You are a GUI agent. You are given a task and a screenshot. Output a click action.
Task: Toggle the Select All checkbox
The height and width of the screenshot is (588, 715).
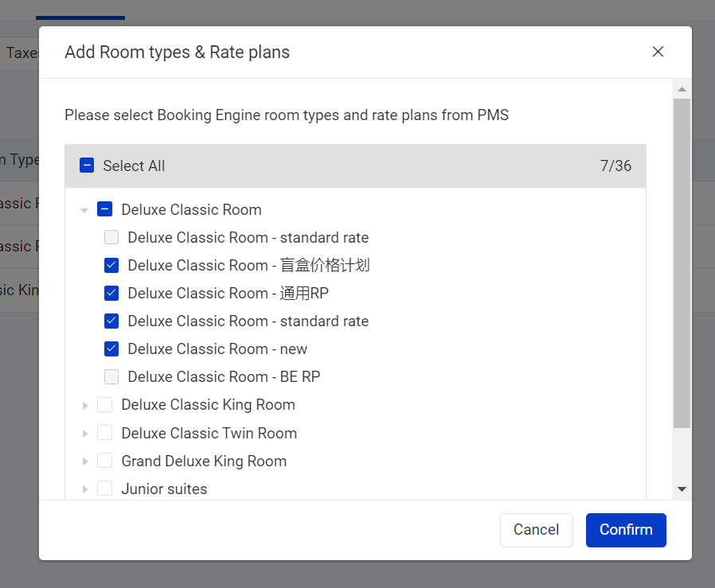pyautogui.click(x=87, y=165)
